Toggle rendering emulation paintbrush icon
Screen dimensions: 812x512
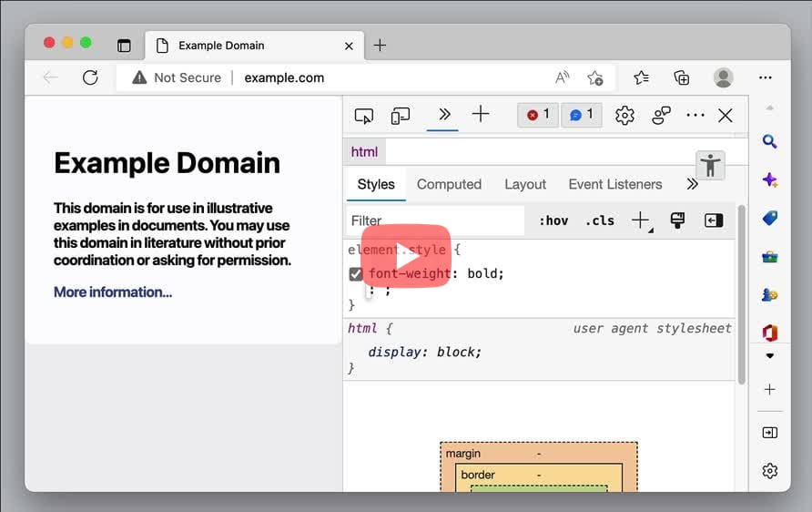pyautogui.click(x=677, y=220)
